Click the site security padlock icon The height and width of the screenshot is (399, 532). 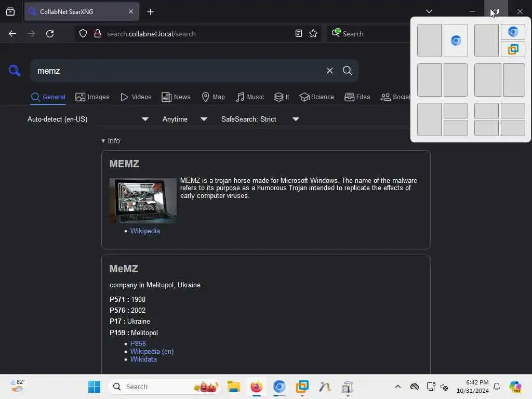(98, 34)
